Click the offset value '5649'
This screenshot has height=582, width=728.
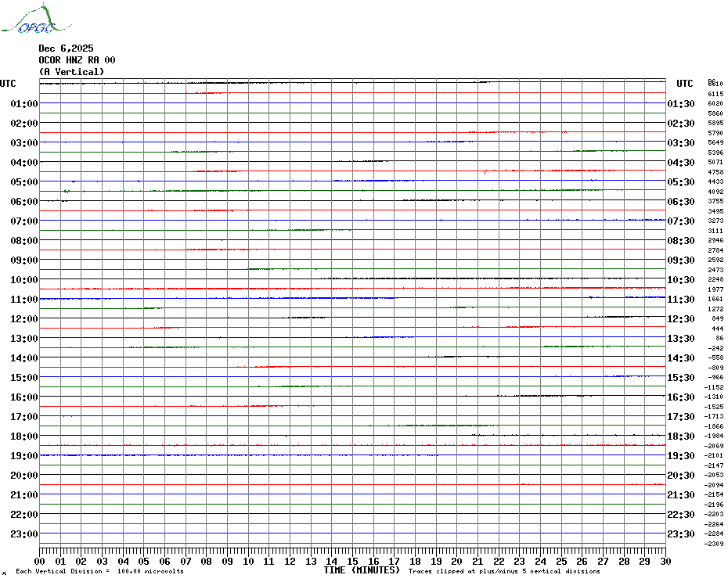[x=715, y=142]
